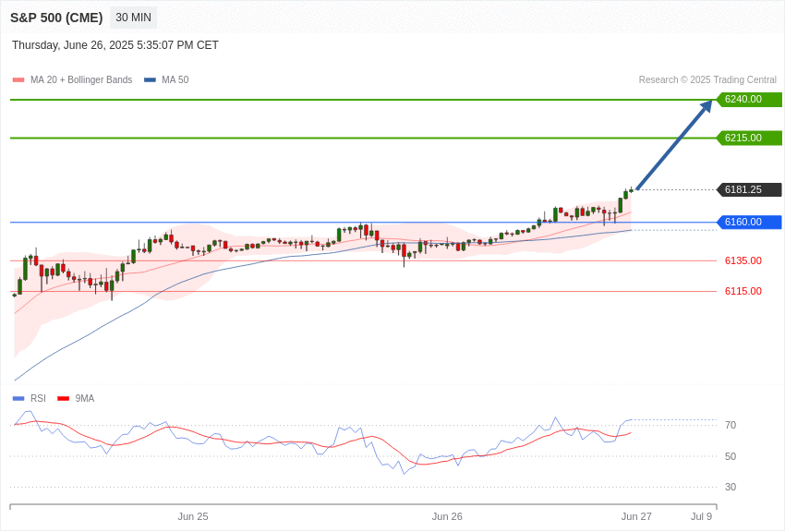The width and height of the screenshot is (785, 532).
Task: Click the 6181.25 current price tag
Action: click(750, 189)
